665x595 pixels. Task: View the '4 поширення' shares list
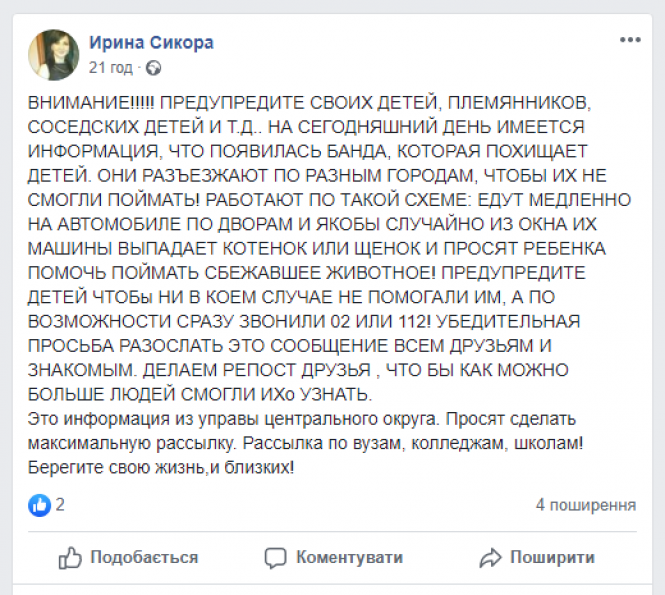click(x=586, y=505)
